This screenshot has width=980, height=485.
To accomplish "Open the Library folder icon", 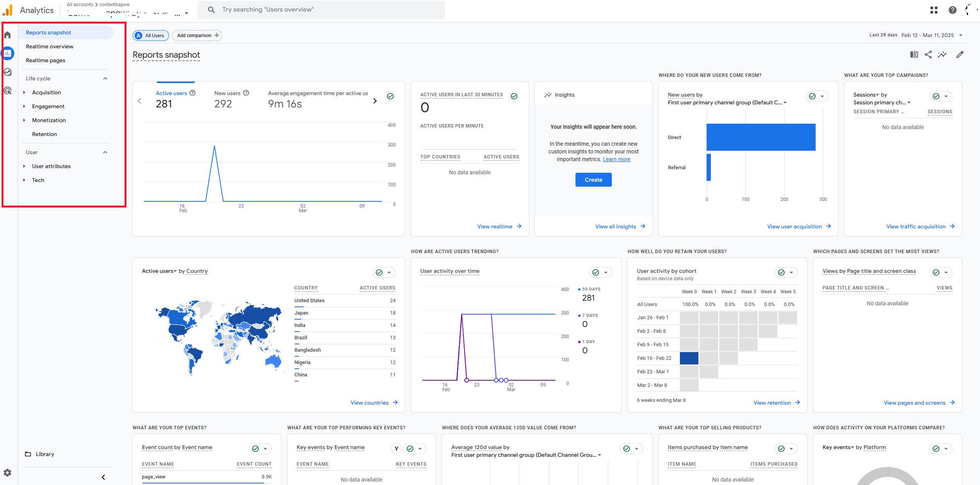I will (x=28, y=454).
